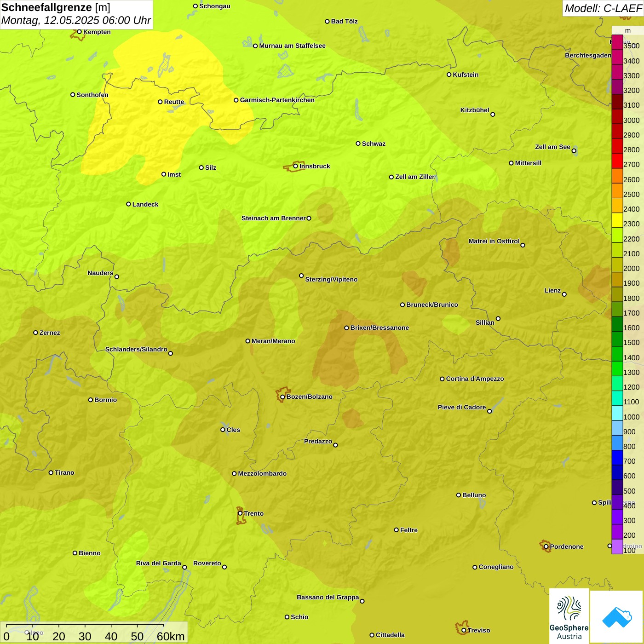Viewport: 644px width, 644px height.
Task: Click the Modell: C-LAEF label
Action: click(x=603, y=8)
